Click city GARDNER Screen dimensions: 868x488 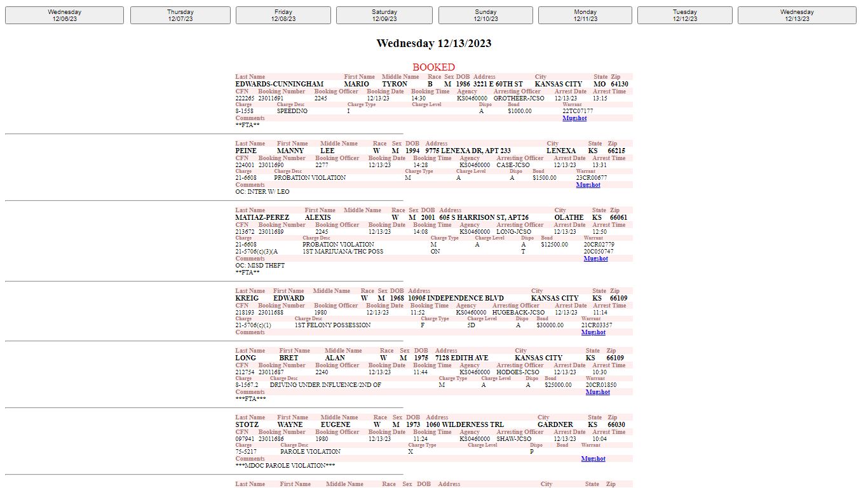pos(555,424)
